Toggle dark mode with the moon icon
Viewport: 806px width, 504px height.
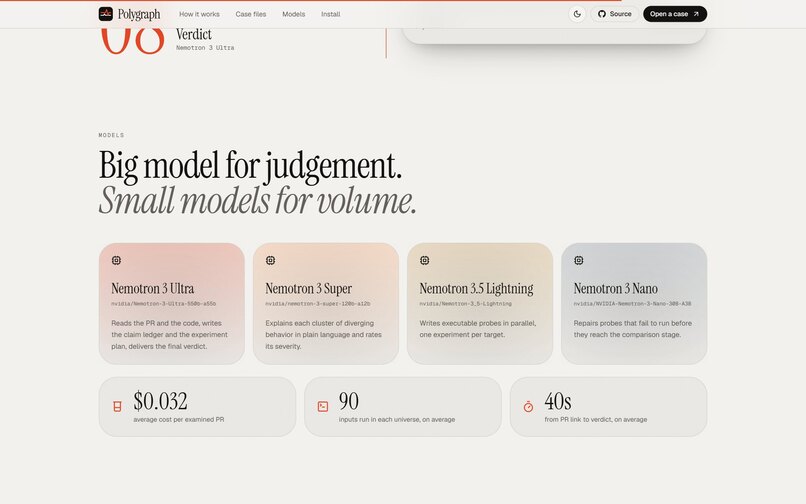[577, 14]
